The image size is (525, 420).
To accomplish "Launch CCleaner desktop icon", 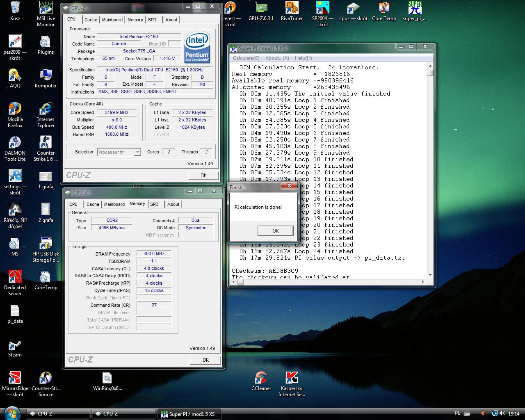I will 261,381.
